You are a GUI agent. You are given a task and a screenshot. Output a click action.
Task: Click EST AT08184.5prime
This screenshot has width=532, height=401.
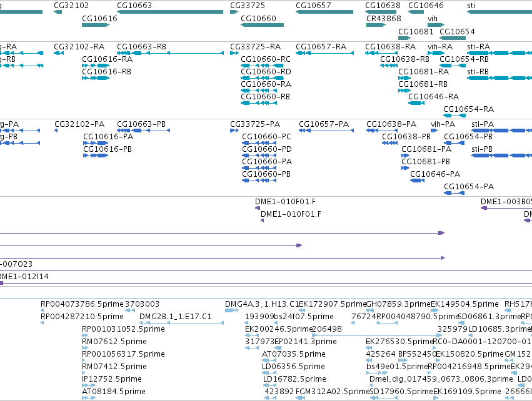coord(114,391)
